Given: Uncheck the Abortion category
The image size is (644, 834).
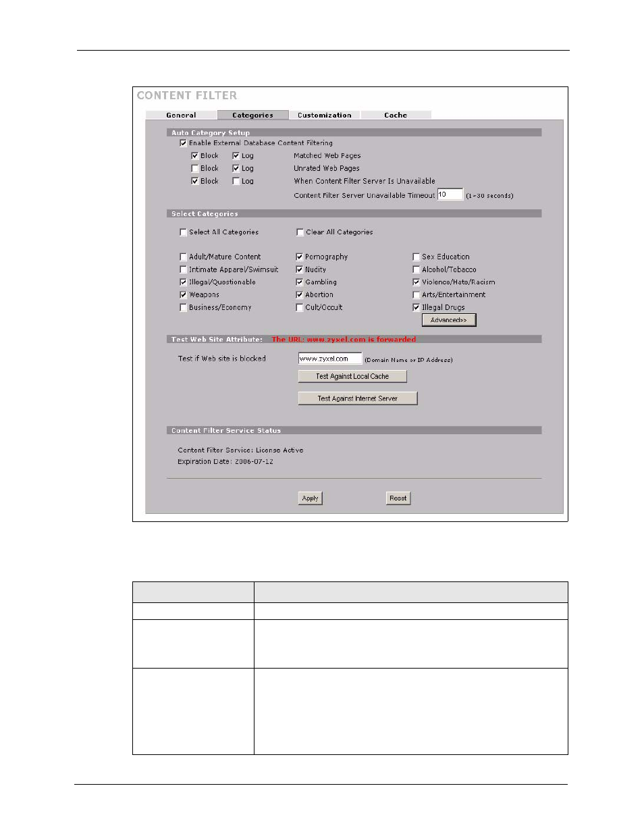Looking at the screenshot, I should (x=300, y=295).
